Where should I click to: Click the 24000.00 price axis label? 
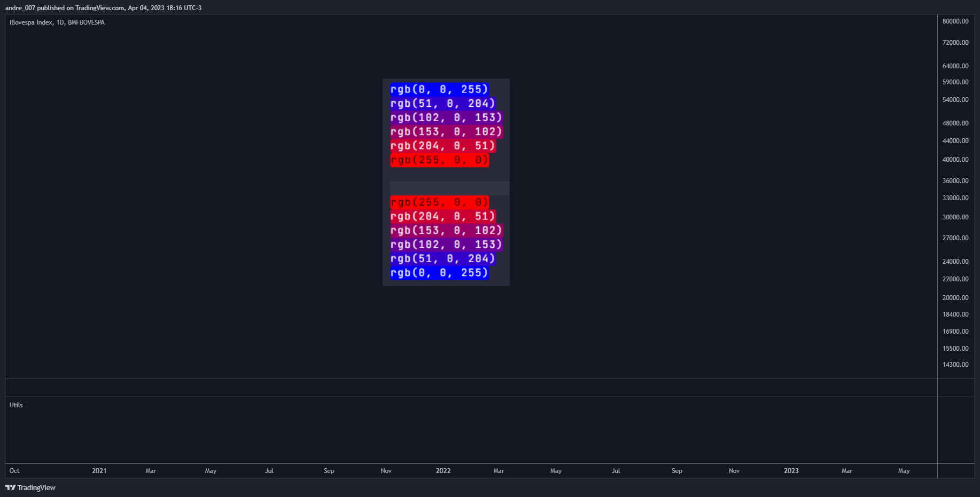[955, 262]
